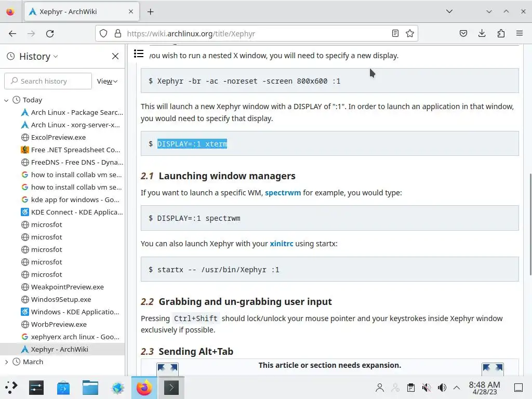This screenshot has height=399, width=532.
Task: Open the Konsole terminal taskbar entry
Action: point(171,388)
